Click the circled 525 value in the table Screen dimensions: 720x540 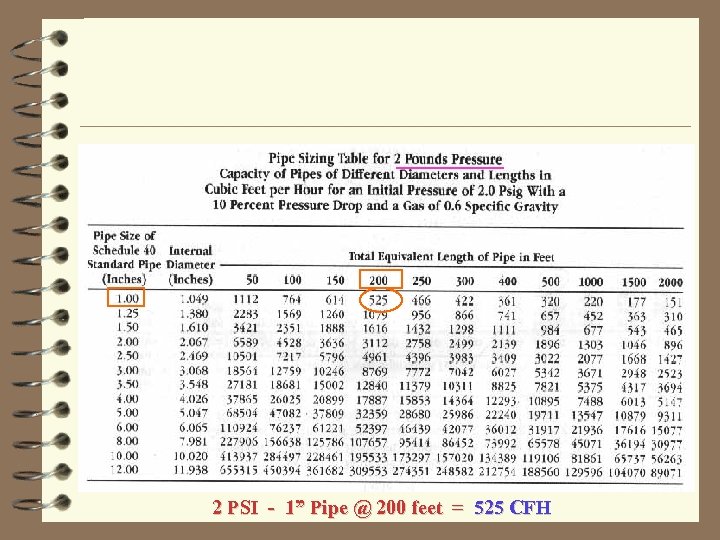pos(379,300)
